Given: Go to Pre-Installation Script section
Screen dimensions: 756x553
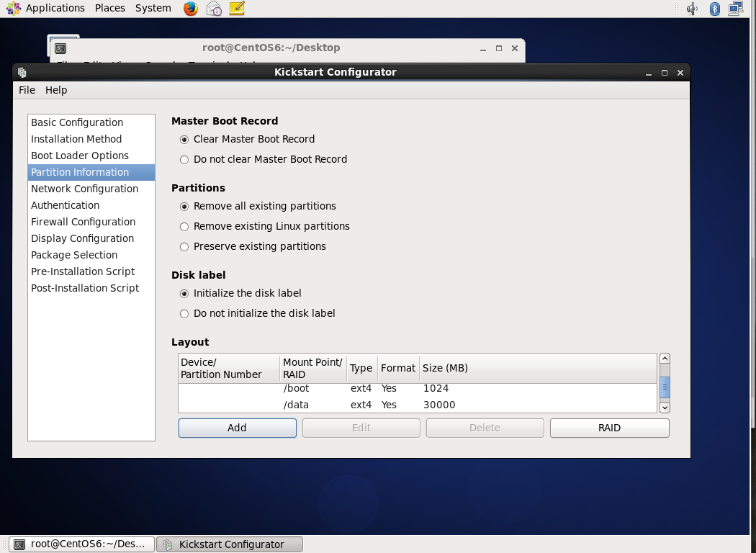Looking at the screenshot, I should [x=91, y=271].
